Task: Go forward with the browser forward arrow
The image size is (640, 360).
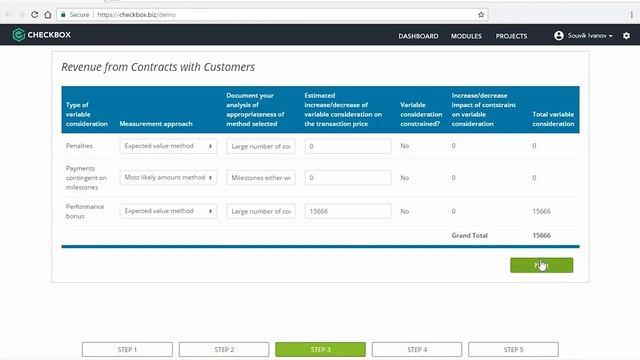Action: point(21,15)
